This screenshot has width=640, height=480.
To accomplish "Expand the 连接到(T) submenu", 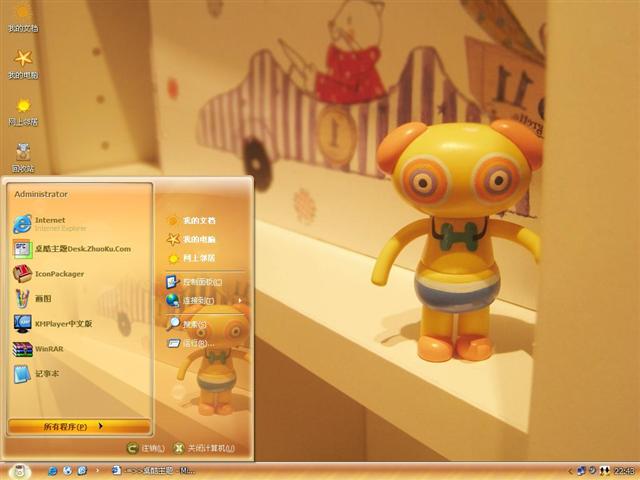I will coord(204,301).
